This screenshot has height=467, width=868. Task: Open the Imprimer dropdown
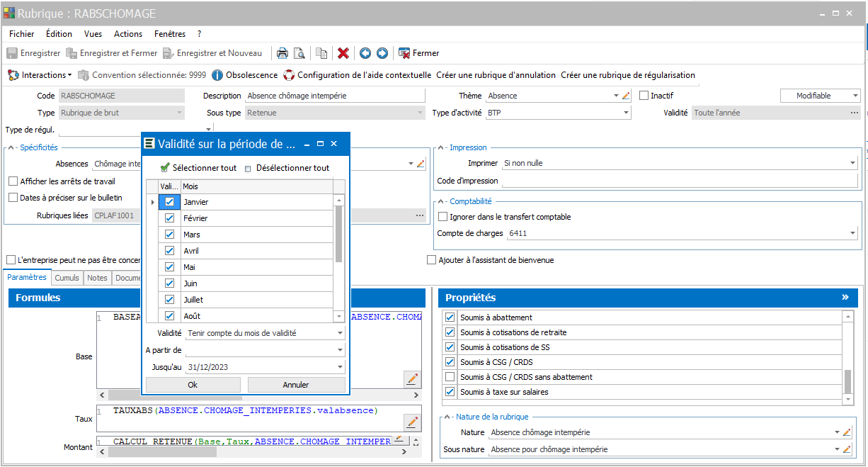(x=852, y=163)
